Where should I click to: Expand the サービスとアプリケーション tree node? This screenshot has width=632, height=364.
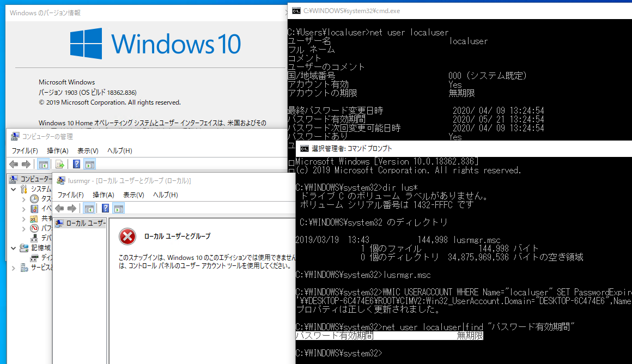coord(12,266)
